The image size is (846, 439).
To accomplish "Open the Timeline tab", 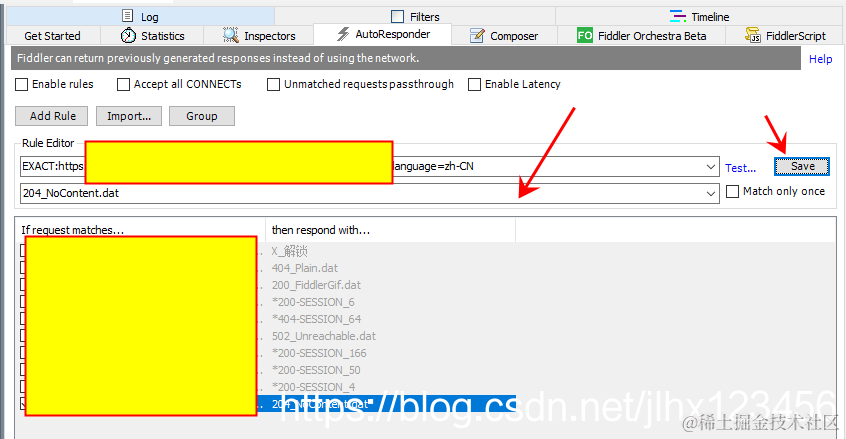I will coord(699,16).
